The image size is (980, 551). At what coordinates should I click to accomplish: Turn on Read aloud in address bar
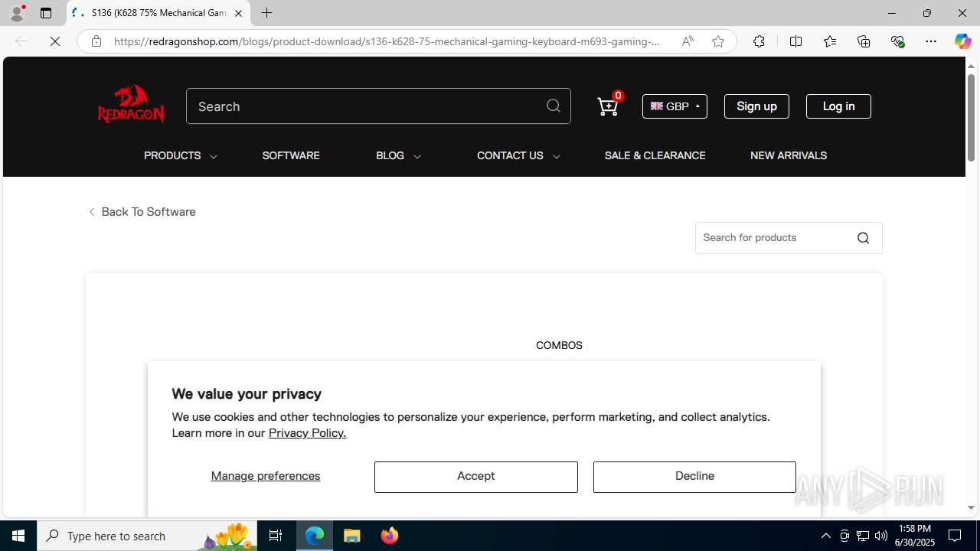click(x=688, y=41)
